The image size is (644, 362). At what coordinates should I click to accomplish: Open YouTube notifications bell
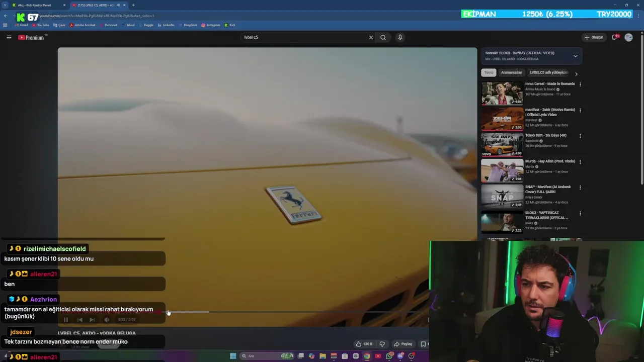pyautogui.click(x=614, y=37)
